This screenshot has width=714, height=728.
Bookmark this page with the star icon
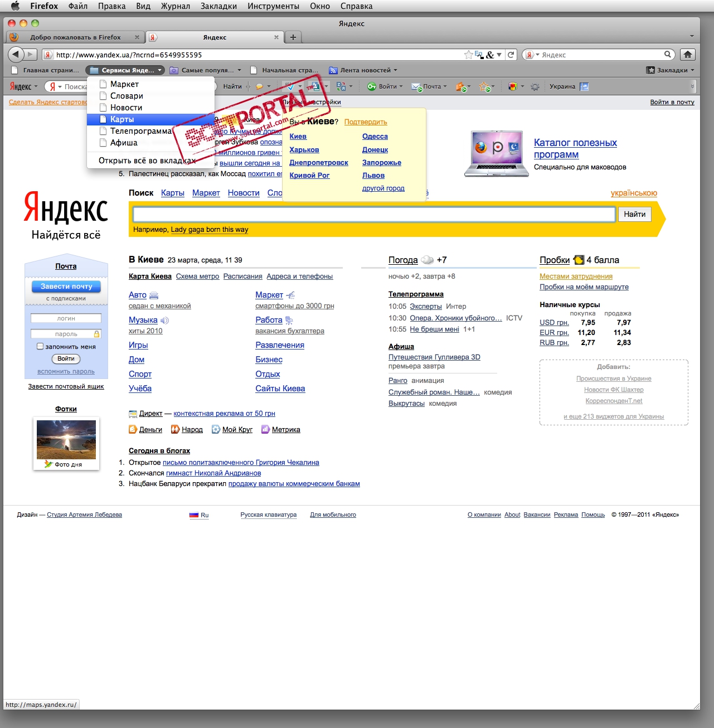coord(469,55)
